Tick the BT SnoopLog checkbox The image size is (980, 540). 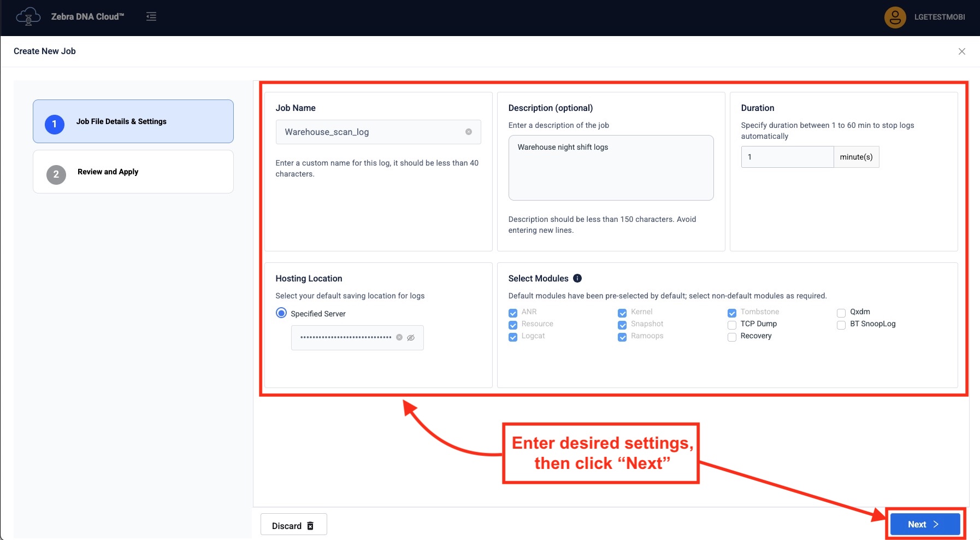[x=841, y=325]
